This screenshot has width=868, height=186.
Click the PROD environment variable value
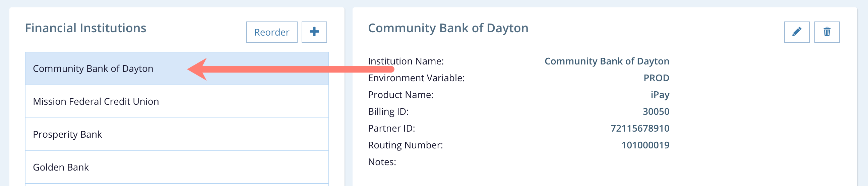[656, 78]
